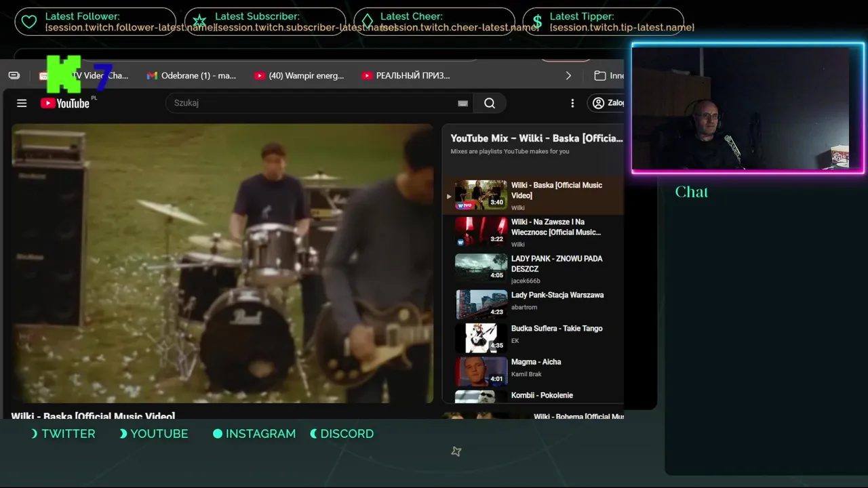
Task: Go to the YouTube home logo
Action: pyautogui.click(x=65, y=103)
